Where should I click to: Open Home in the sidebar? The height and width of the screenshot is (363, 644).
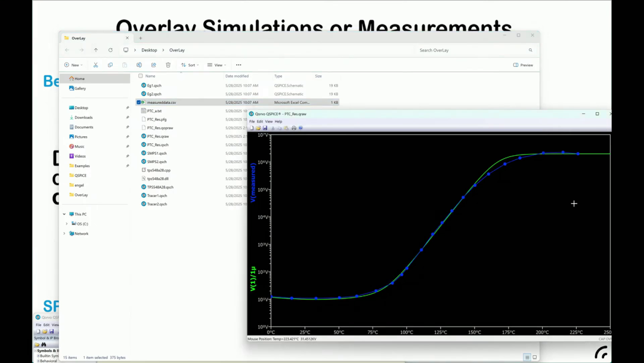[95, 79]
